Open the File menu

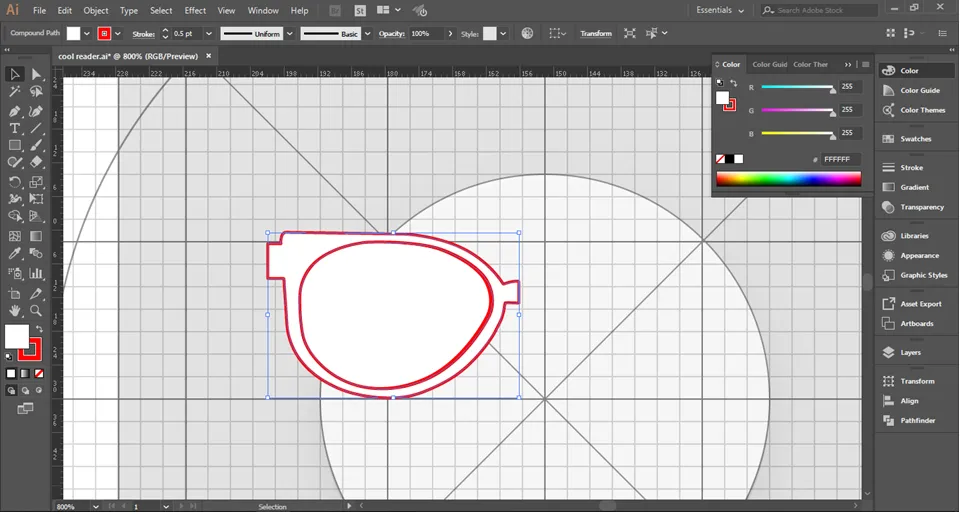coord(39,10)
